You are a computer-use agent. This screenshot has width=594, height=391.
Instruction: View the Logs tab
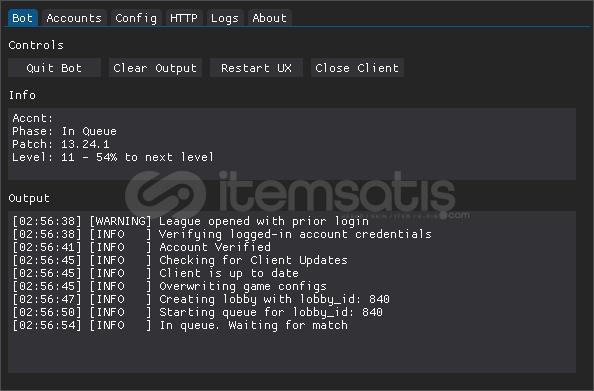pos(225,18)
